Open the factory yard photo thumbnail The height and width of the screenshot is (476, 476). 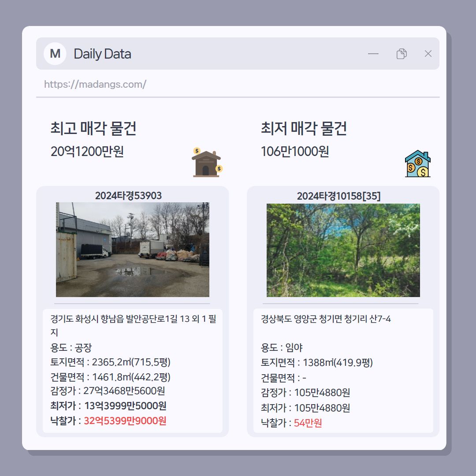point(132,249)
